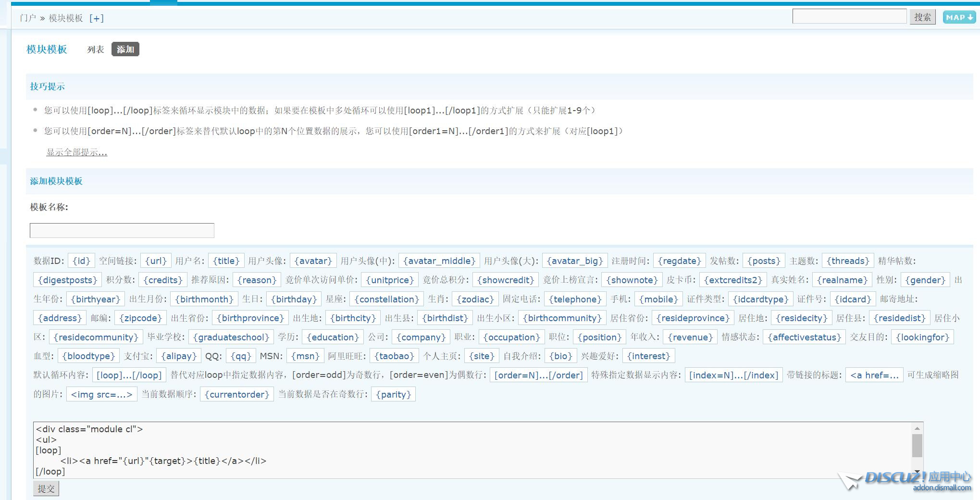Insert the {avatar_middle} tag
980x500 pixels.
[x=439, y=261]
